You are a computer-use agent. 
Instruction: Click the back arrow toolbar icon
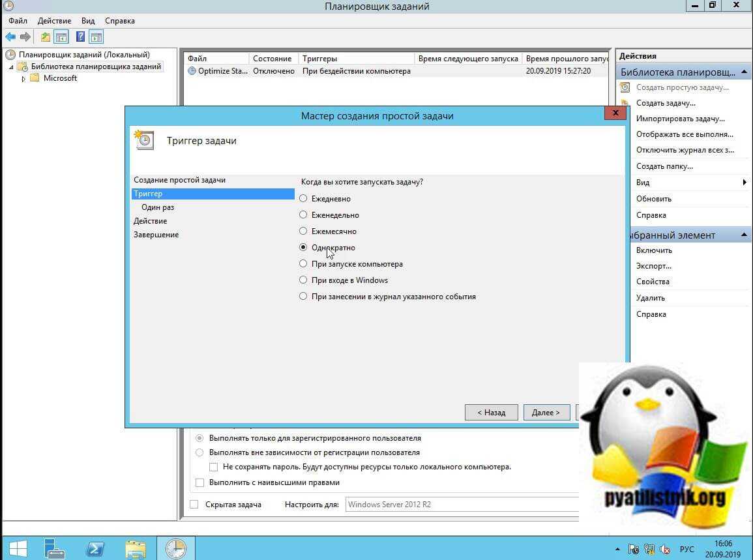pyautogui.click(x=10, y=37)
